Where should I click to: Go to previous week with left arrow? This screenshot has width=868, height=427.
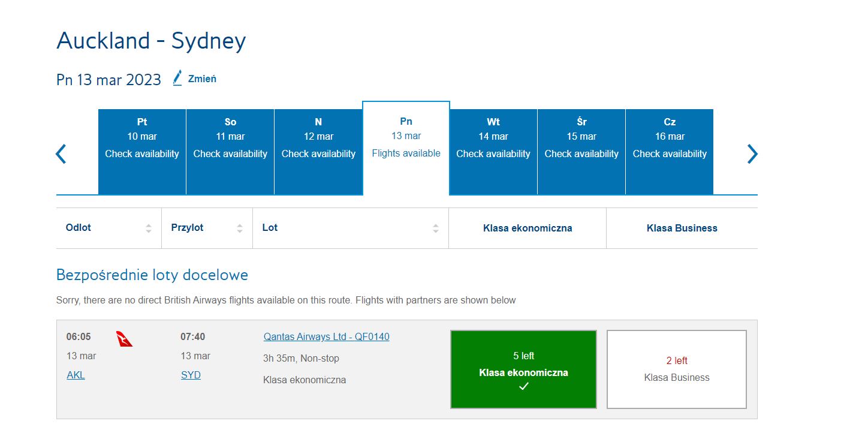tap(61, 154)
